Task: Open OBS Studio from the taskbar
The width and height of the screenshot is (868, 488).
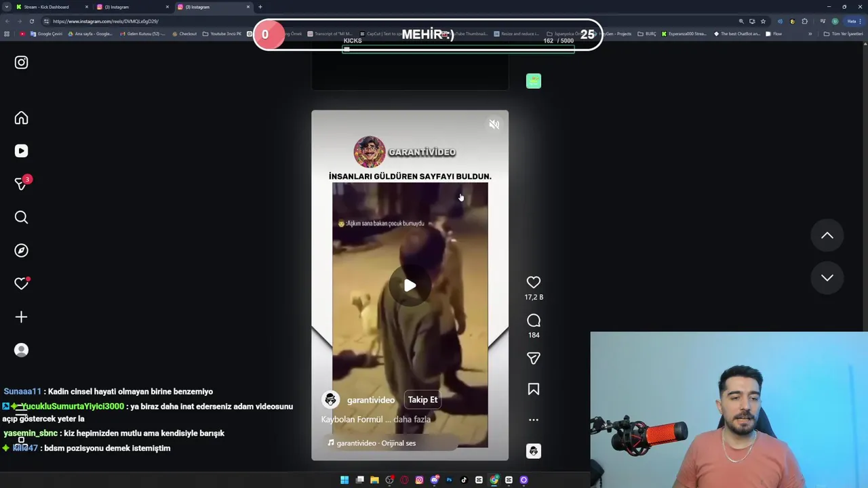Action: pyautogui.click(x=389, y=480)
